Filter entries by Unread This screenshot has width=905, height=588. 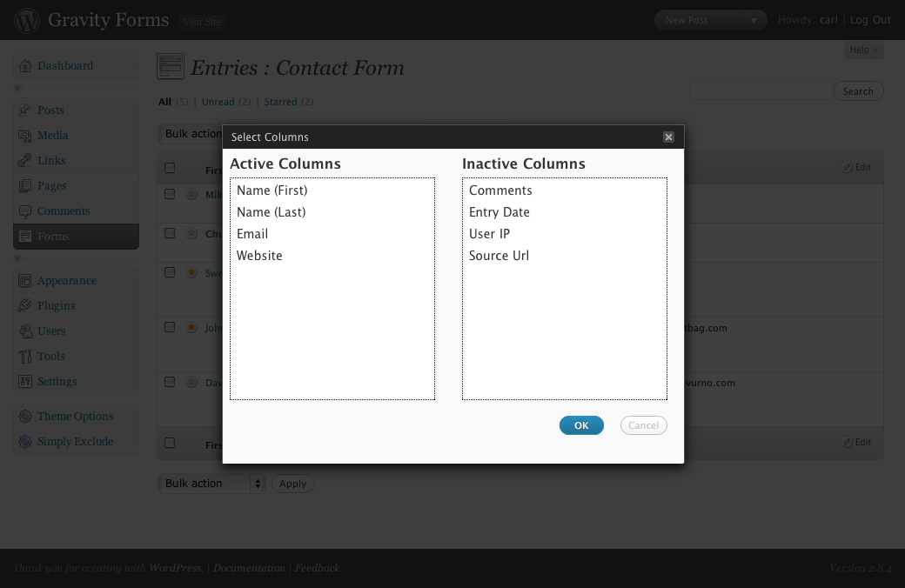point(218,102)
